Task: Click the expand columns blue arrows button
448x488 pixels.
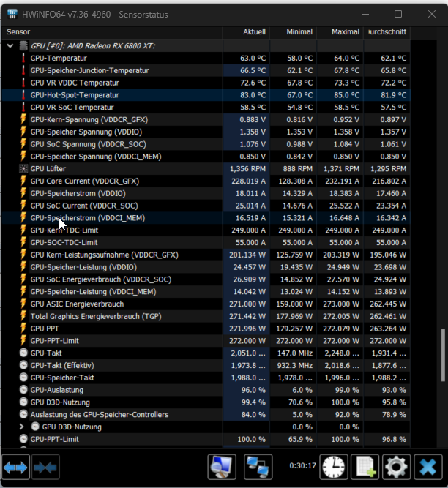Action: point(15,467)
